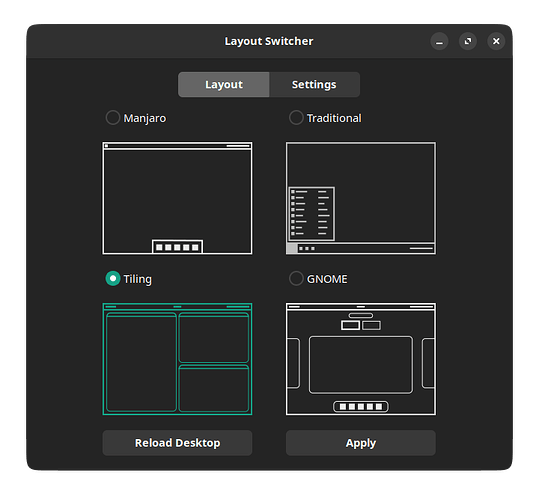Click the Traditional layout preview image
This screenshot has width=539, height=499.
361,198
